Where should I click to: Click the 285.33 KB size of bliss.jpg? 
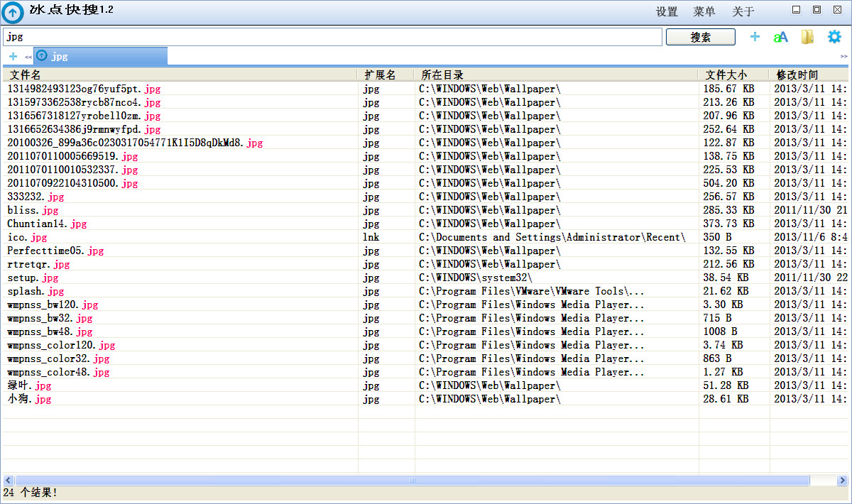click(x=728, y=210)
